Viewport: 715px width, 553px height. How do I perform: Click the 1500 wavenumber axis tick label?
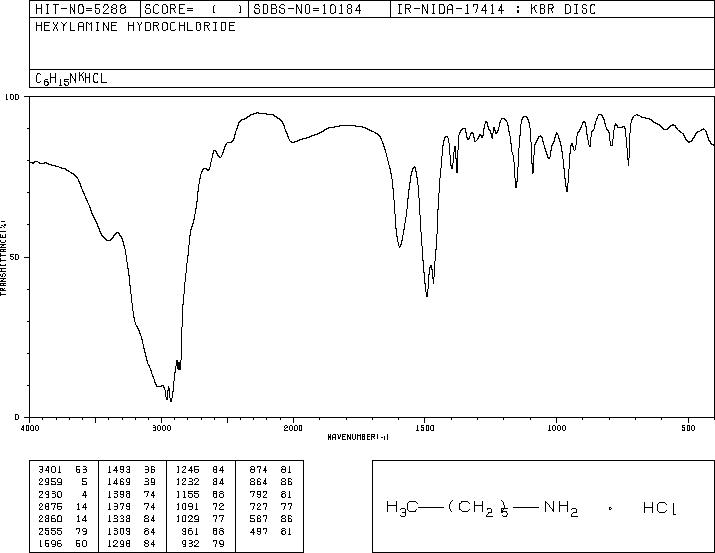[x=425, y=428]
